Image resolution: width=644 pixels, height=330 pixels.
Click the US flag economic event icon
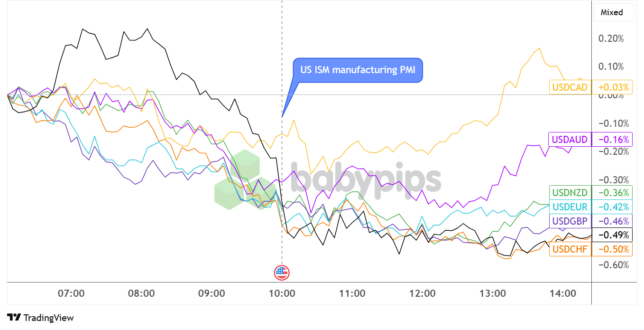tap(282, 273)
